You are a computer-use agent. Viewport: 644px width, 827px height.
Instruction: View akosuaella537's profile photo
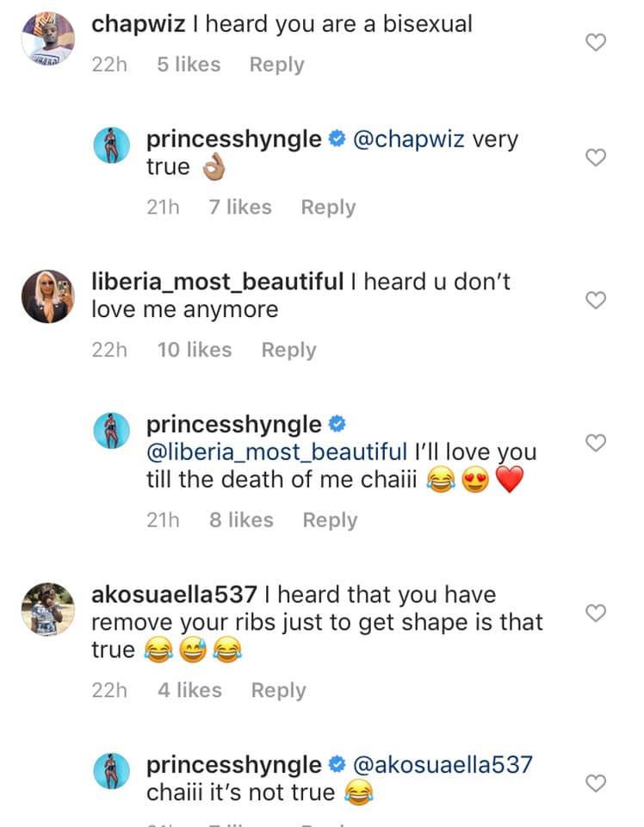point(48,610)
